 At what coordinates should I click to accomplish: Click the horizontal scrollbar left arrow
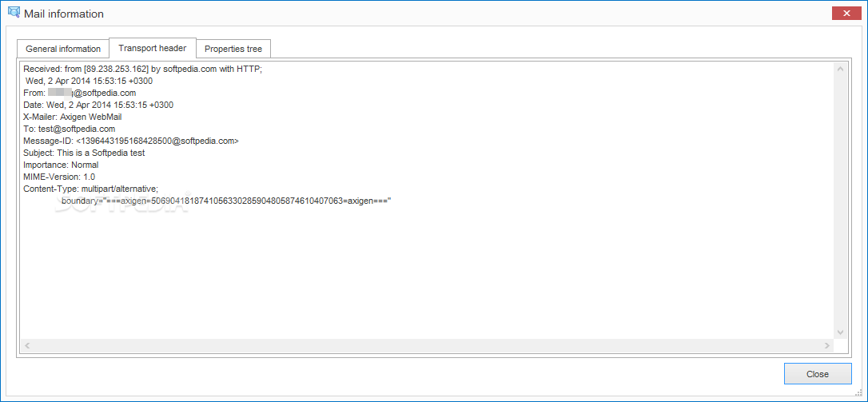[27, 345]
